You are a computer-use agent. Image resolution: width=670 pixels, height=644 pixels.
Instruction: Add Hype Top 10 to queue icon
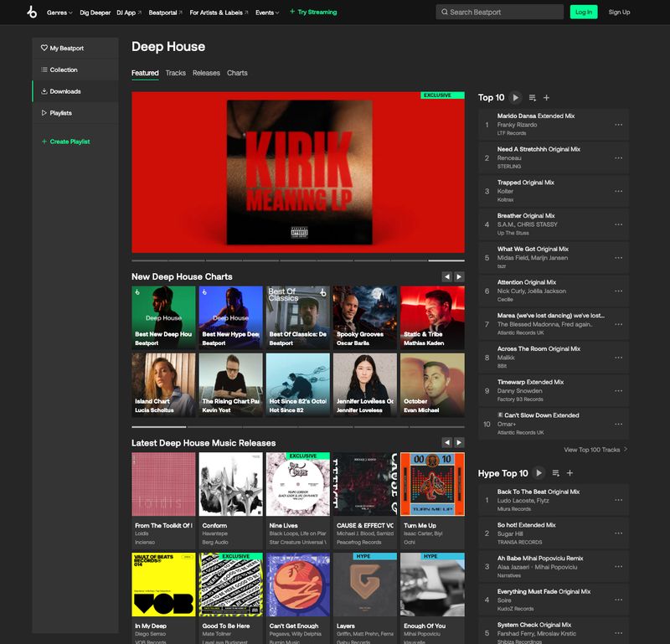coord(555,473)
